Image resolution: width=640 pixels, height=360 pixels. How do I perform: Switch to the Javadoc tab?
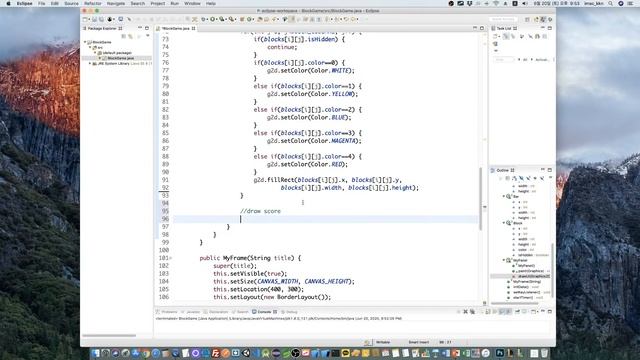tap(191, 312)
